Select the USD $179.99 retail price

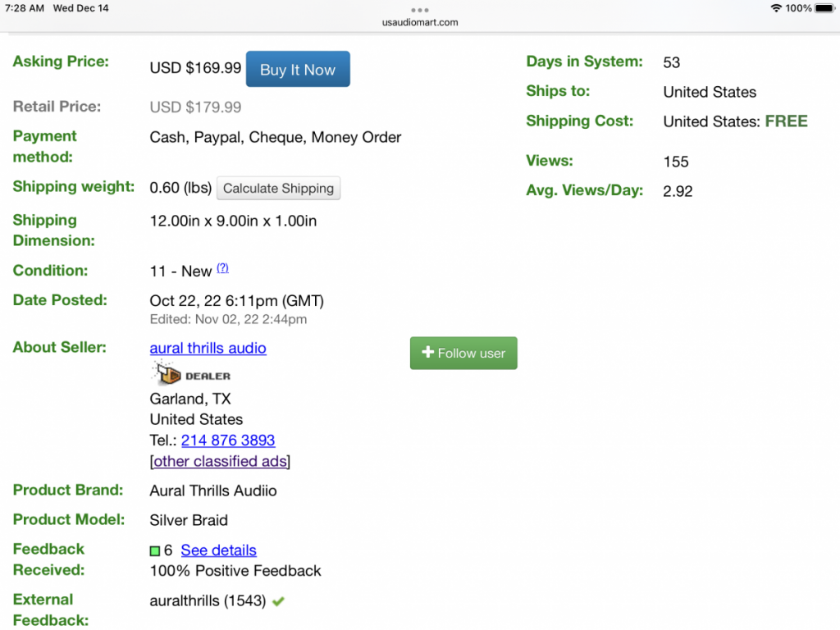pyautogui.click(x=195, y=107)
